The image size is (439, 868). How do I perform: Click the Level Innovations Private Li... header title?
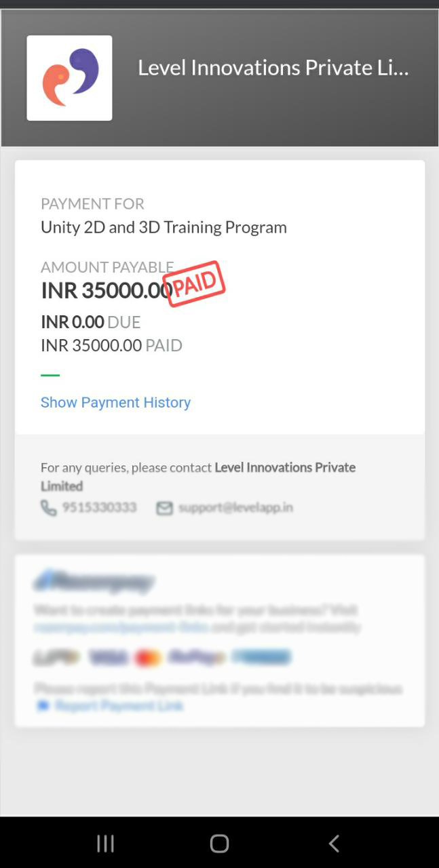tap(273, 68)
